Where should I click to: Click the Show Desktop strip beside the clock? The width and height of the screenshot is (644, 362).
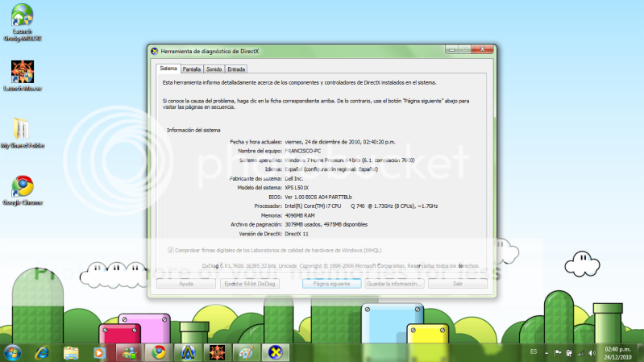tap(640, 353)
